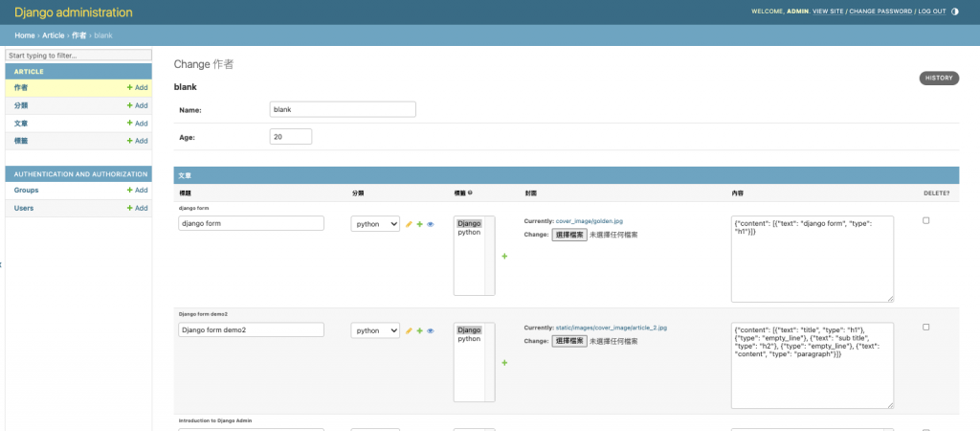Click the 標題 input with Django form demo2
The height and width of the screenshot is (431, 980).
(x=252, y=329)
